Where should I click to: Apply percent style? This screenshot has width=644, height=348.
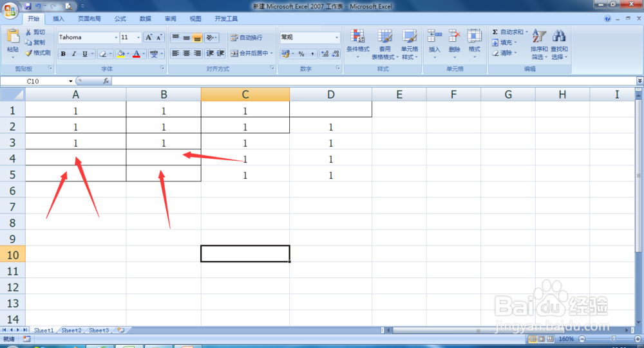pyautogui.click(x=301, y=54)
